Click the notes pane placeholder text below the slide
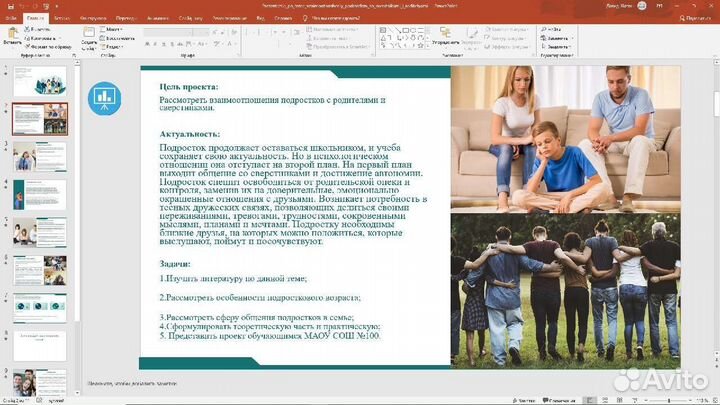The height and width of the screenshot is (405, 720). (x=132, y=383)
